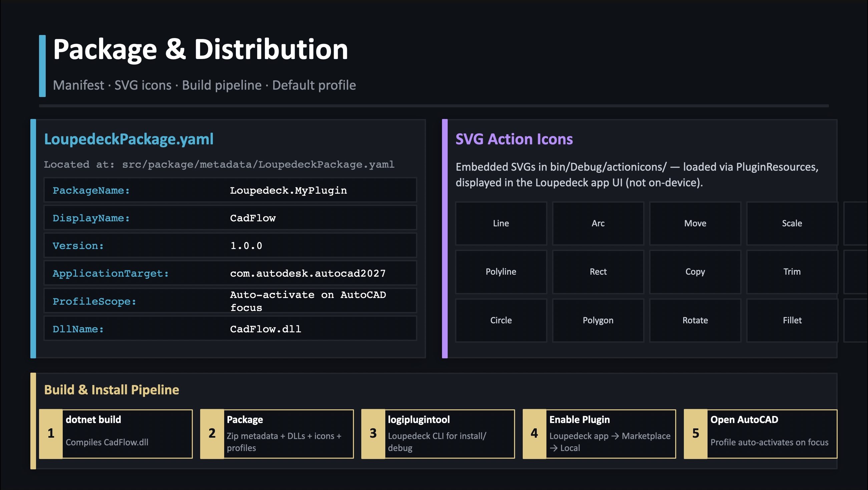This screenshot has width=868, height=490.
Task: Select the Arc icon tile
Action: point(598,223)
